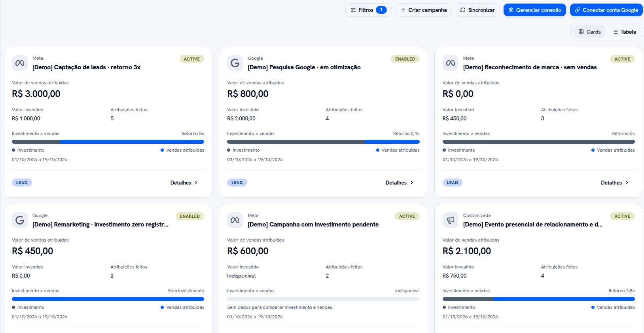Click the megaphone icon on Evento presencial card
Image resolution: width=644 pixels, height=333 pixels.
[451, 220]
